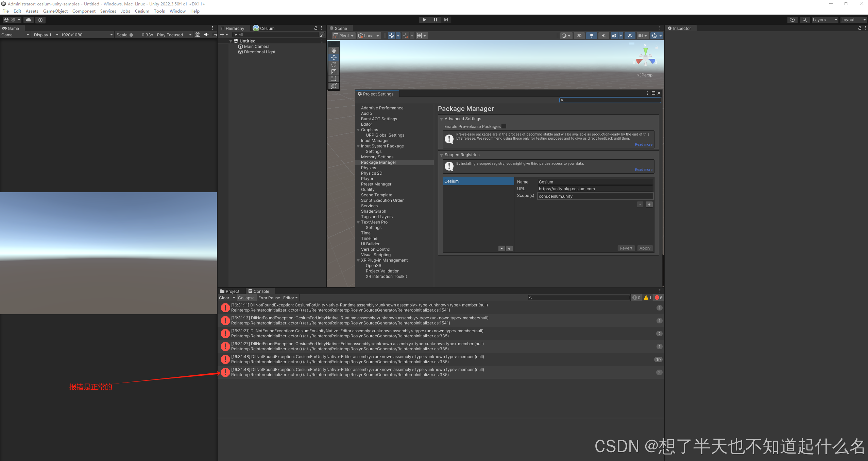Open Hierarchy search-by-type icon

coord(322,35)
